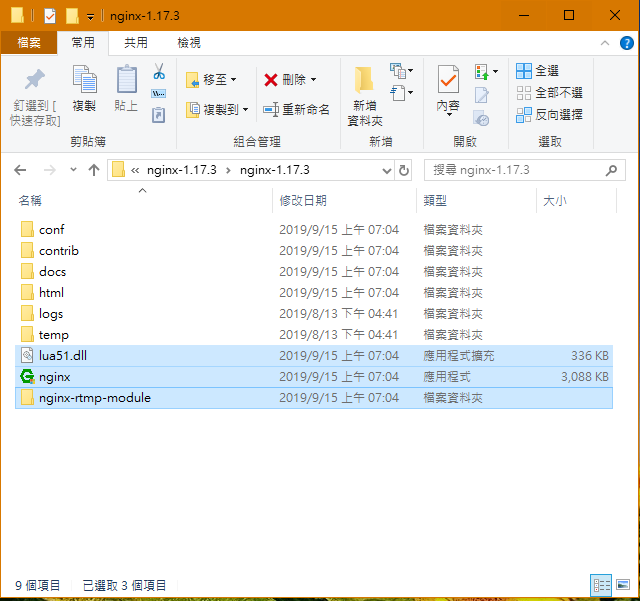Open Customize Quick Access Toolbar dropdown

[90, 17]
